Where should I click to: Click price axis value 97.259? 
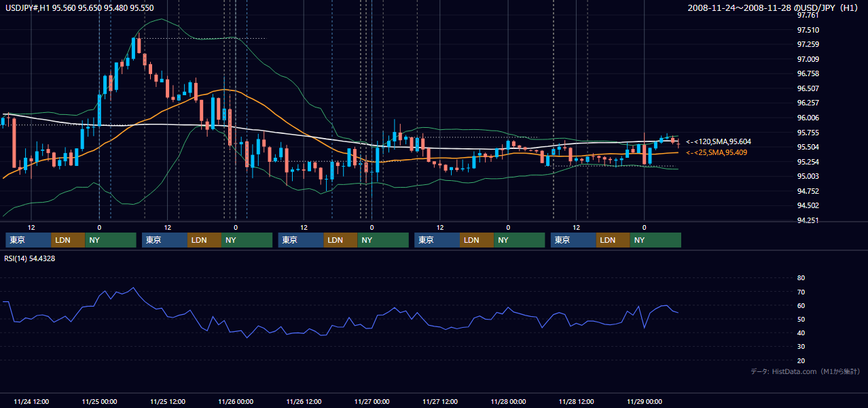pos(808,44)
